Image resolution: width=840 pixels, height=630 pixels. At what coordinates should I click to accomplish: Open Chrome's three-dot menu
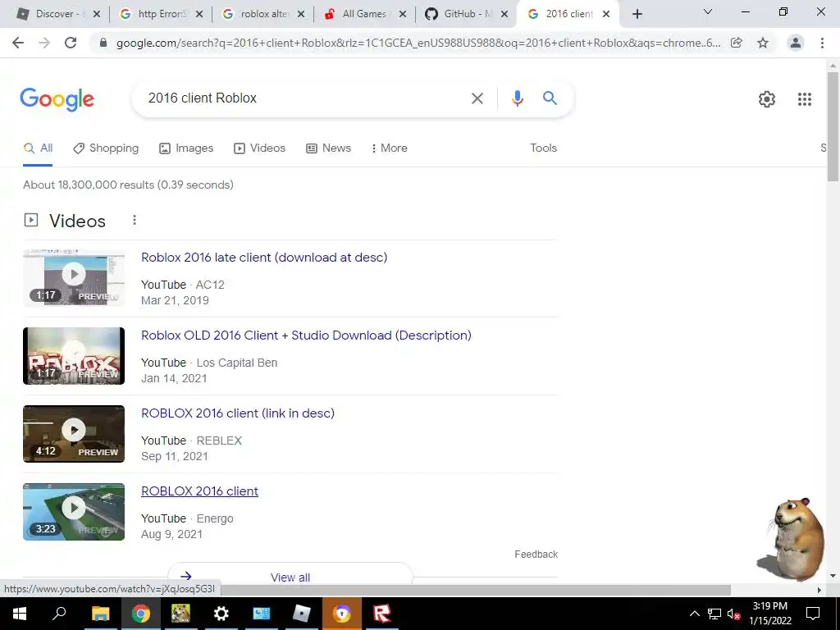click(822, 43)
